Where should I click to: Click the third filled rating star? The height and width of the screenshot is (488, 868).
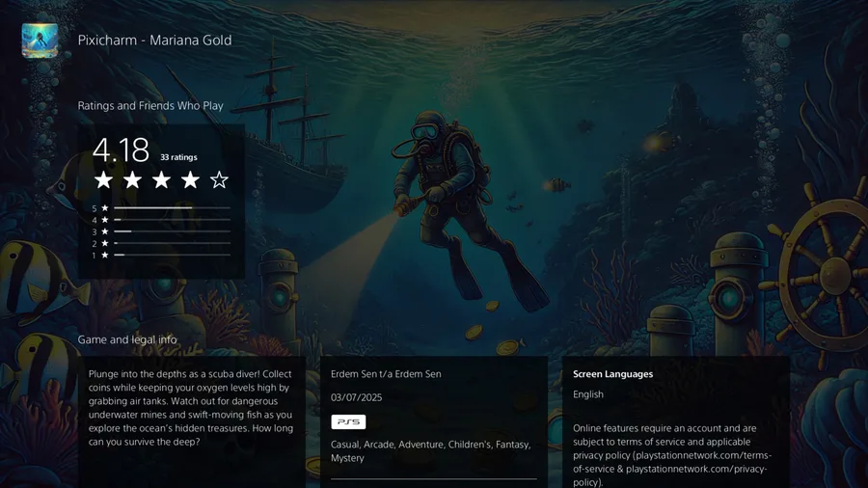tap(161, 179)
